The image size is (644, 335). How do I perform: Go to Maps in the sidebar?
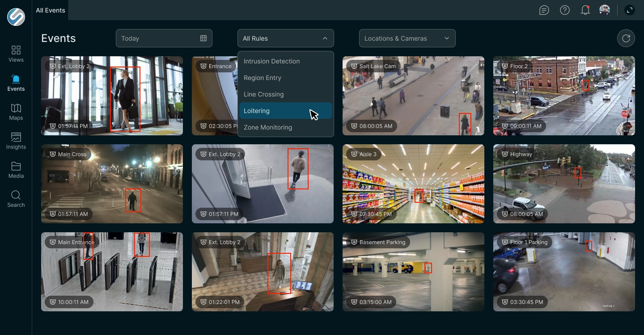click(x=16, y=112)
